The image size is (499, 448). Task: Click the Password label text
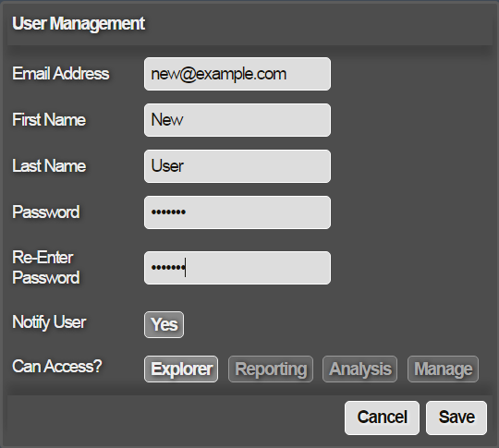tap(46, 212)
